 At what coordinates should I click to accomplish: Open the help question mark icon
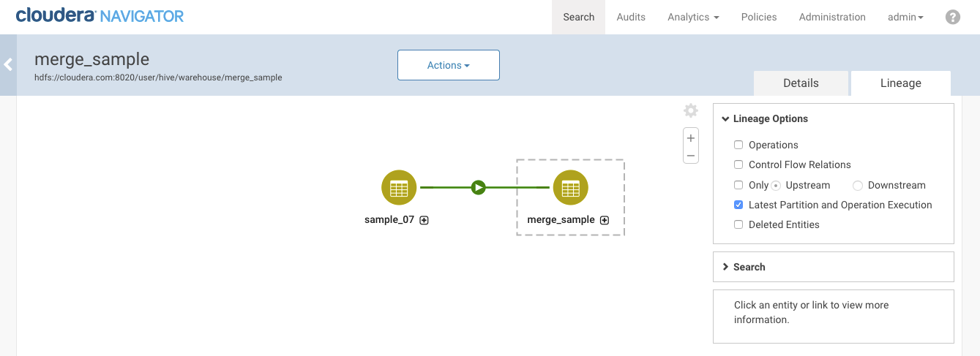952,17
